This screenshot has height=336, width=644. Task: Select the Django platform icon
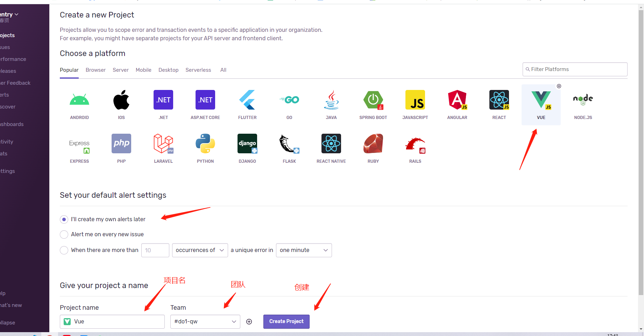tap(247, 143)
